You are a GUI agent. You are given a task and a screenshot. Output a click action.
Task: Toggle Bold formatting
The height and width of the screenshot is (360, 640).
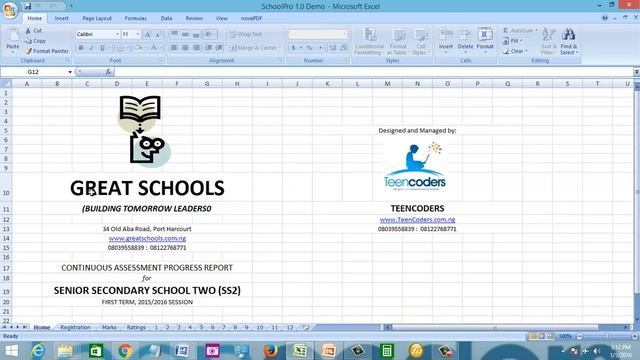[x=81, y=48]
